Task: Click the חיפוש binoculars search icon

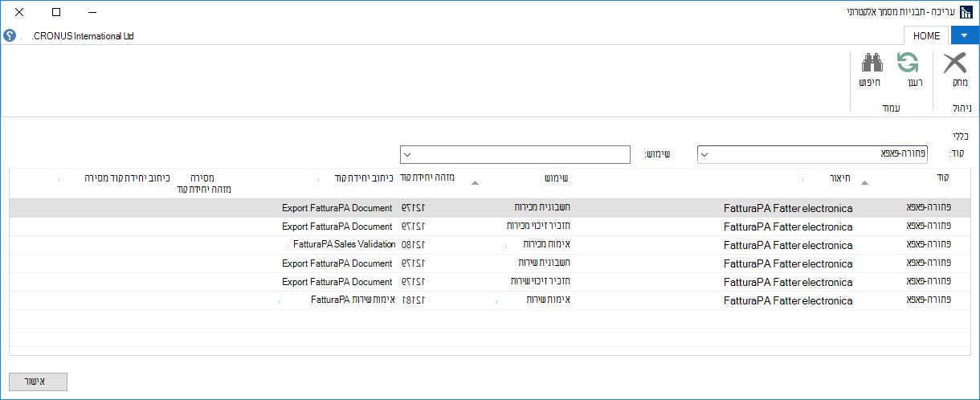Action: click(x=872, y=63)
